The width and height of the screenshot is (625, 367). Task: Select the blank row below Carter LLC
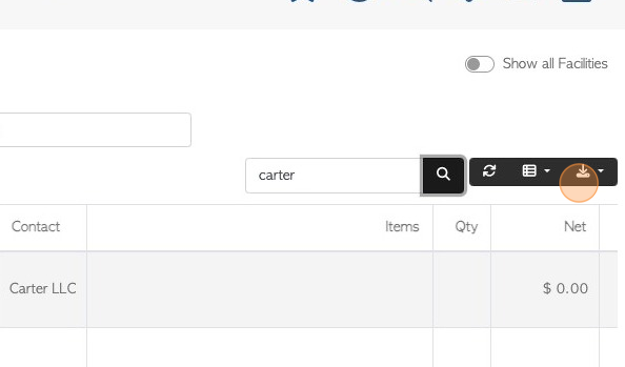pyautogui.click(x=309, y=347)
